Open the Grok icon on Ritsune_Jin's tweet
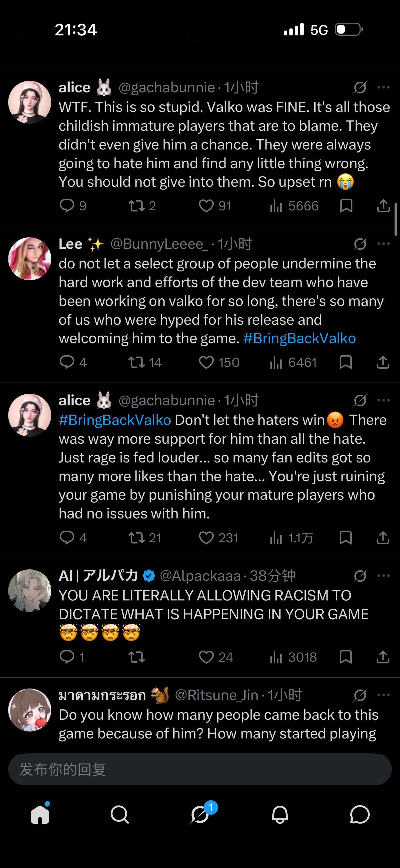The width and height of the screenshot is (400, 868). pyautogui.click(x=360, y=695)
